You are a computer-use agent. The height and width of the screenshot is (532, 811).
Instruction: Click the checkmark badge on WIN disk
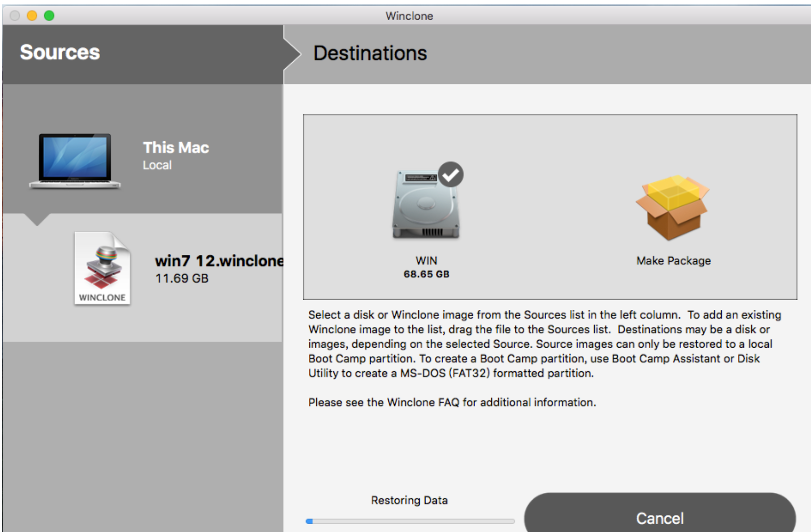(x=451, y=175)
